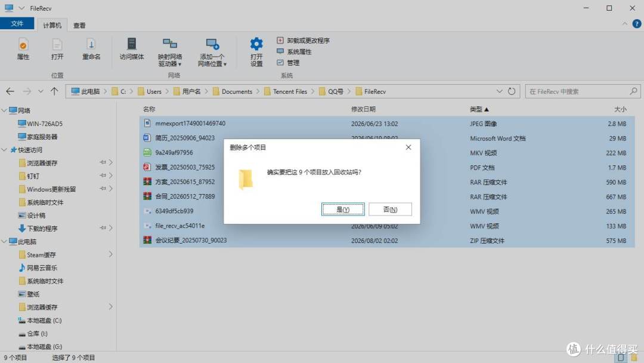Open 网易云音乐 under 此电脑
644x363 pixels.
38,267
